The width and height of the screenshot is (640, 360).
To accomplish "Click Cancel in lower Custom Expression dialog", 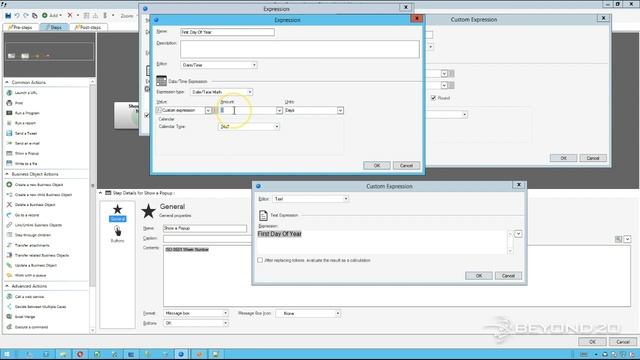I will [508, 276].
